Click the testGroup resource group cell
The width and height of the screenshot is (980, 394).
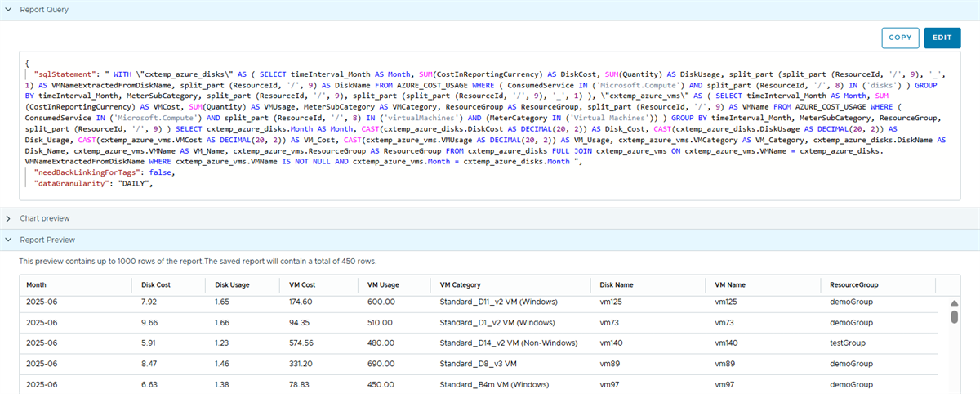(x=848, y=343)
